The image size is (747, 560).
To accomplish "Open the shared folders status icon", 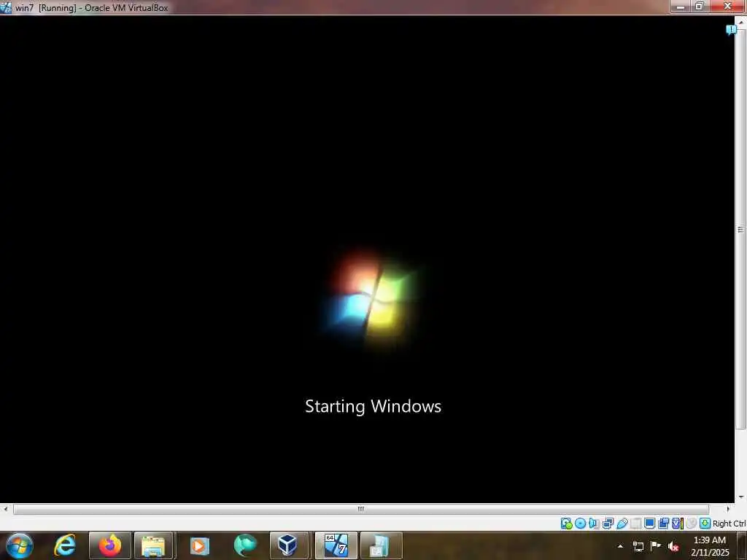I will [x=636, y=524].
